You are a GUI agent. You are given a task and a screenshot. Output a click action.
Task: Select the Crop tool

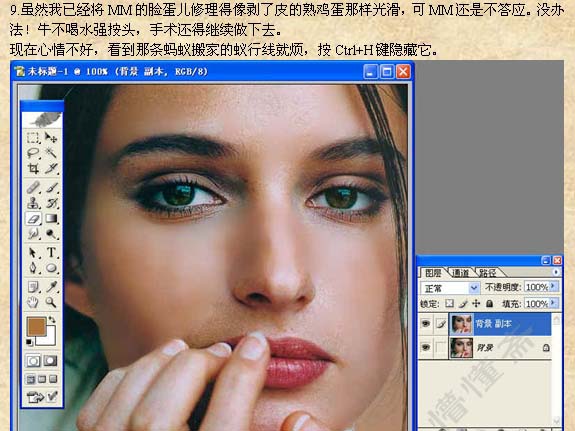[x=33, y=168]
